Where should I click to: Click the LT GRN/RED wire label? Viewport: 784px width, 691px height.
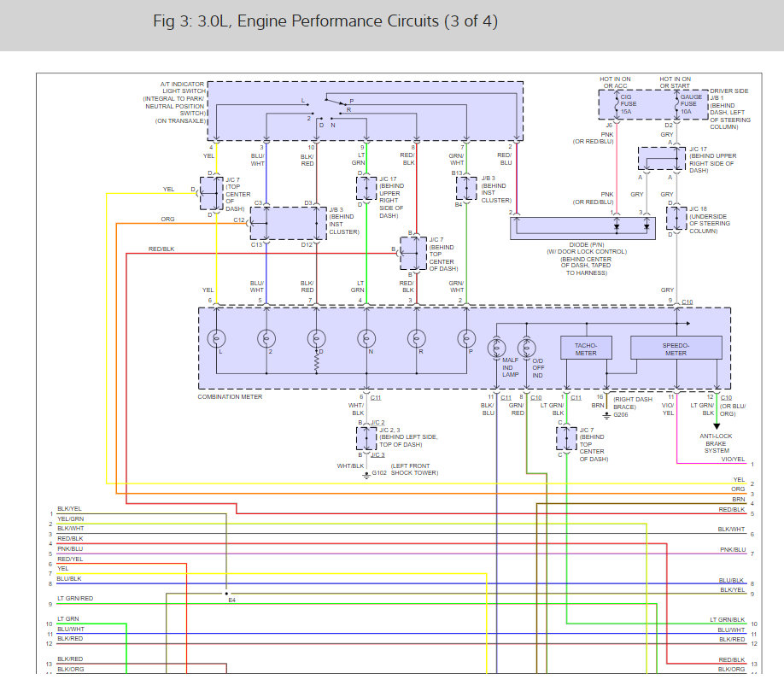point(75,599)
